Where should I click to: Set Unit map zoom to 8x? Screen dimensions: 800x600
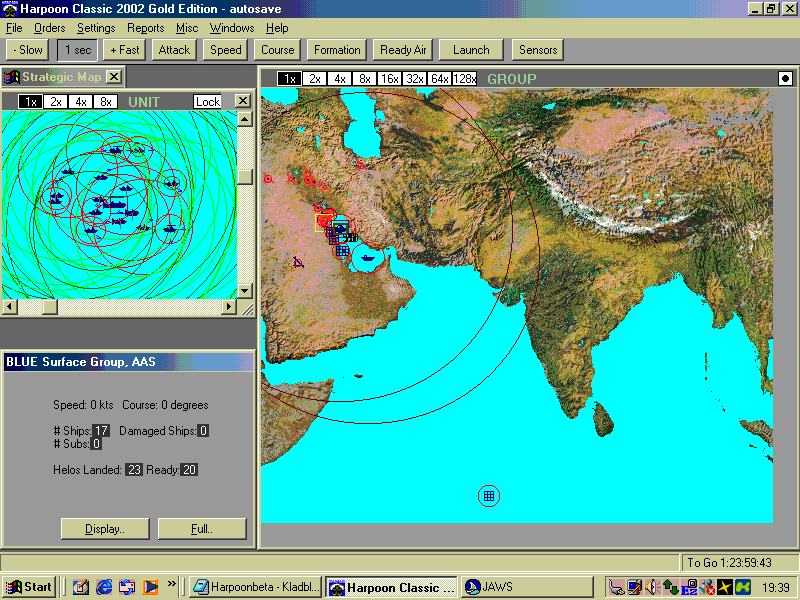click(x=106, y=102)
